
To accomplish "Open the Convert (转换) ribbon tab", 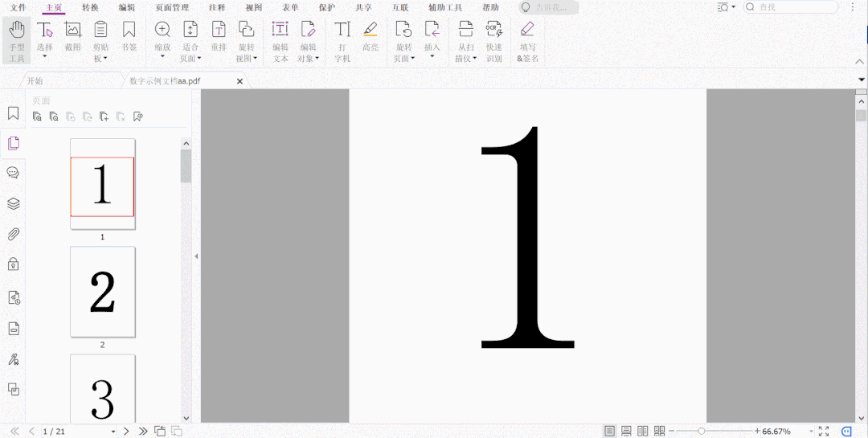I will (90, 7).
